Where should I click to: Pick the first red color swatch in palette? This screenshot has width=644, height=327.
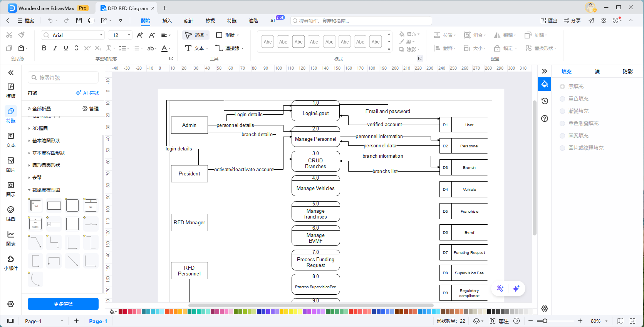pyautogui.click(x=121, y=312)
